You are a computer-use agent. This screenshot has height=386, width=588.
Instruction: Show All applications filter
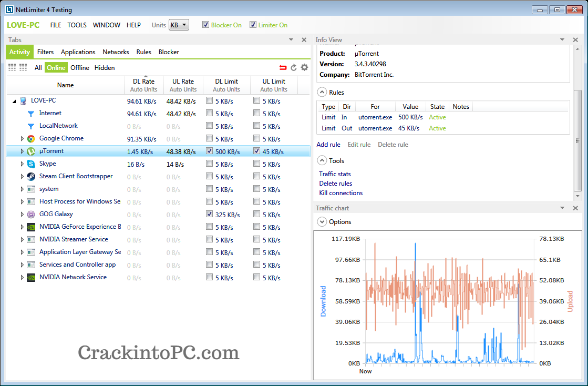coord(38,67)
